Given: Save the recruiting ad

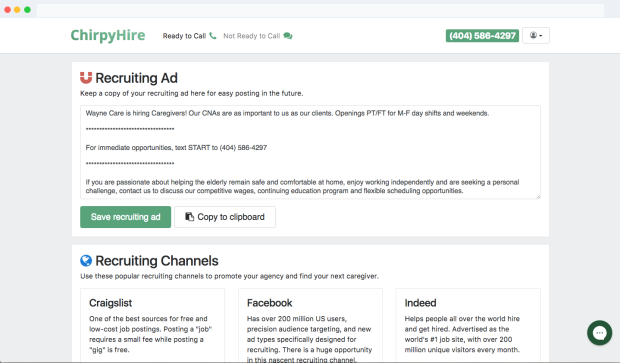Looking at the screenshot, I should pyautogui.click(x=125, y=217).
